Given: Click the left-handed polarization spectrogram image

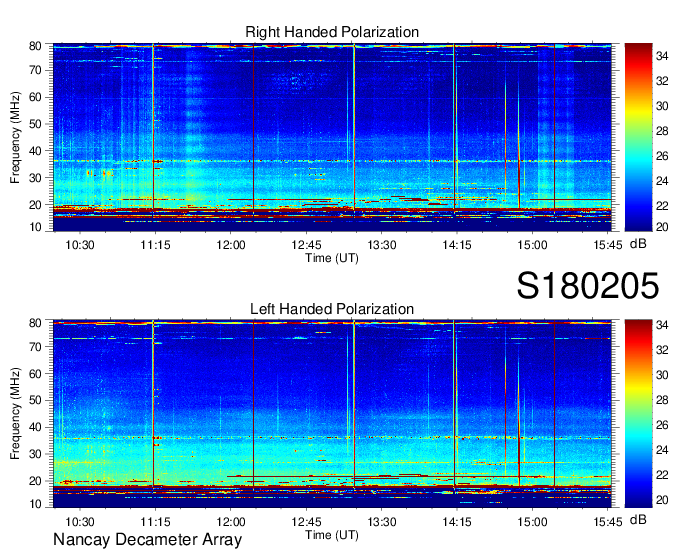Looking at the screenshot, I should tap(332, 414).
